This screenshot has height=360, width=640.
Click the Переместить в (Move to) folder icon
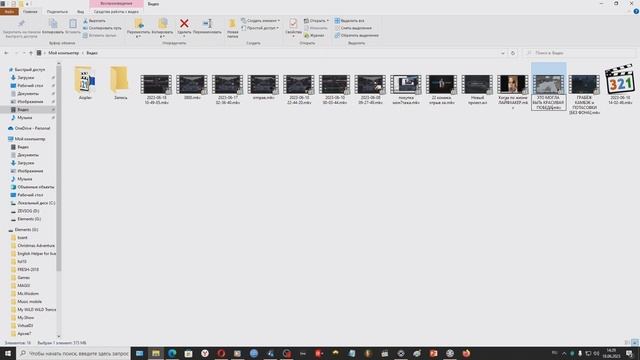[139, 24]
